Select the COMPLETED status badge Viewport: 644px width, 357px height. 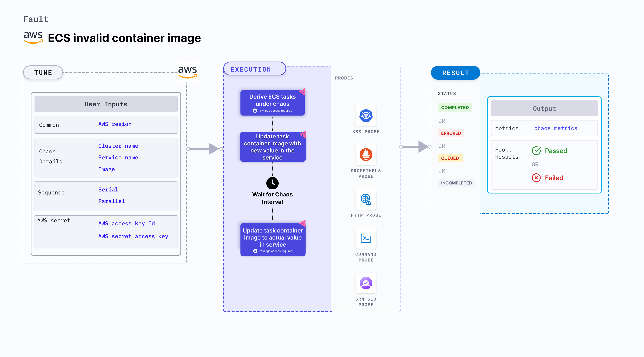coord(455,107)
